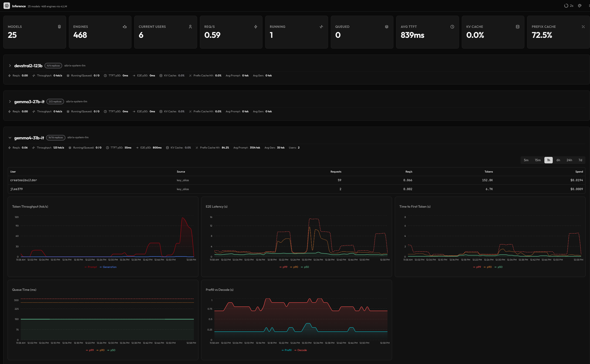Screen dimensions: 590x364
Task: Click the Current Users person icon
Action: (190, 27)
